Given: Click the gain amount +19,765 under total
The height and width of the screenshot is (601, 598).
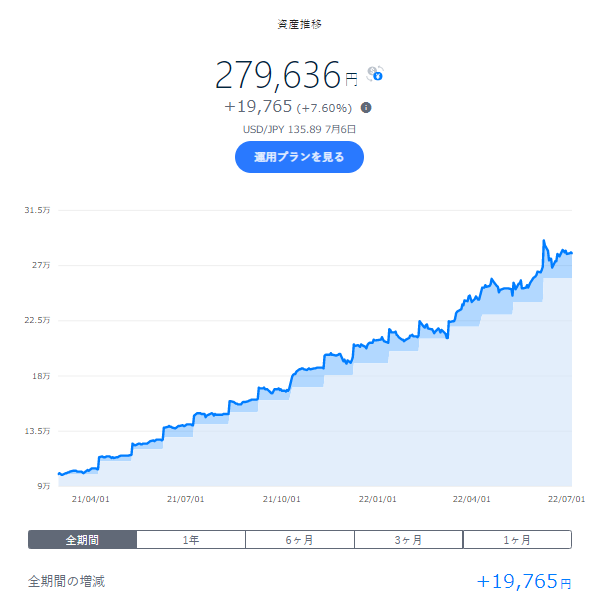Looking at the screenshot, I should pyautogui.click(x=258, y=107).
